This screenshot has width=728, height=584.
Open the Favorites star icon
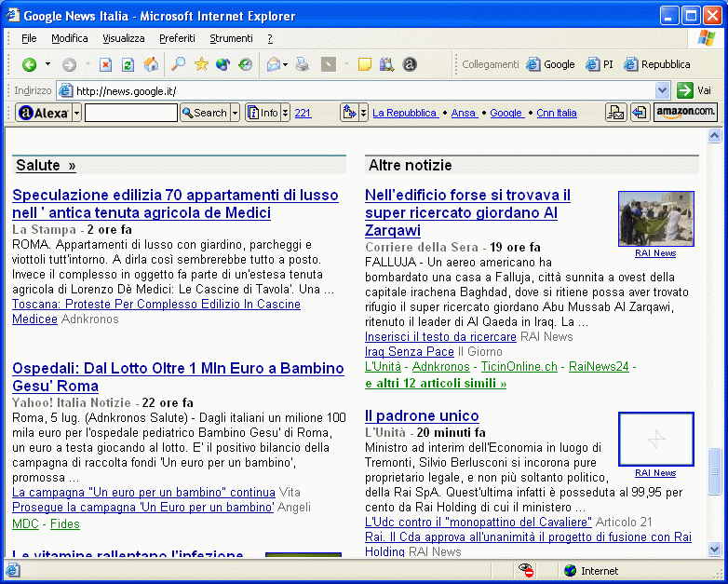click(x=201, y=64)
